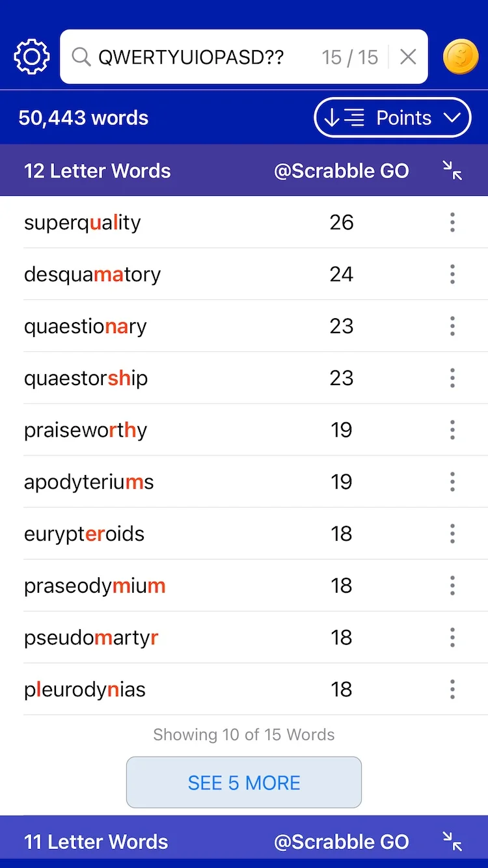
Task: Collapse the 12 Letter Words section arrows icon
Action: click(x=452, y=170)
